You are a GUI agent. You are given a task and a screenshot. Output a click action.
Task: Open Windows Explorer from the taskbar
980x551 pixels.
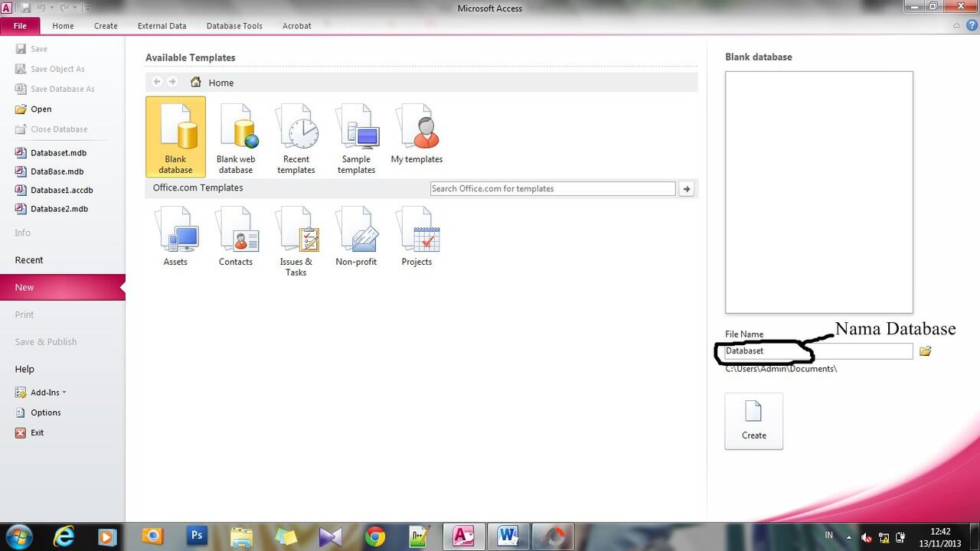(x=242, y=536)
